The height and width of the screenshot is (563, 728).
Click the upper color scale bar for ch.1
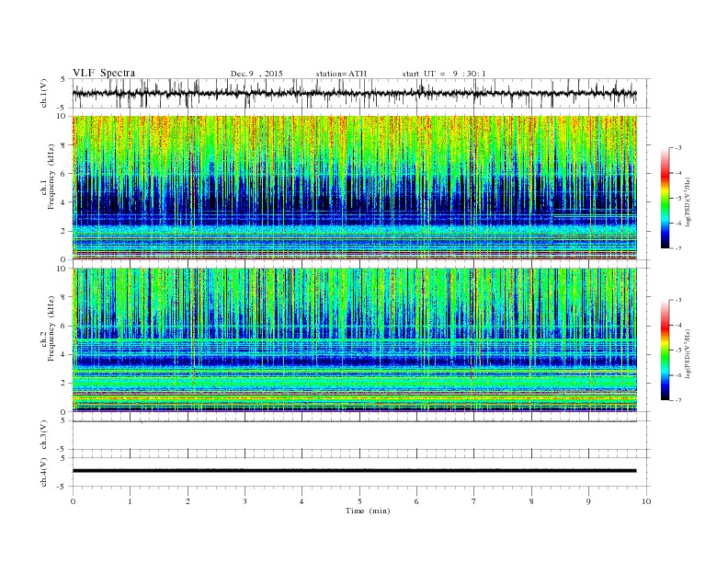(665, 199)
